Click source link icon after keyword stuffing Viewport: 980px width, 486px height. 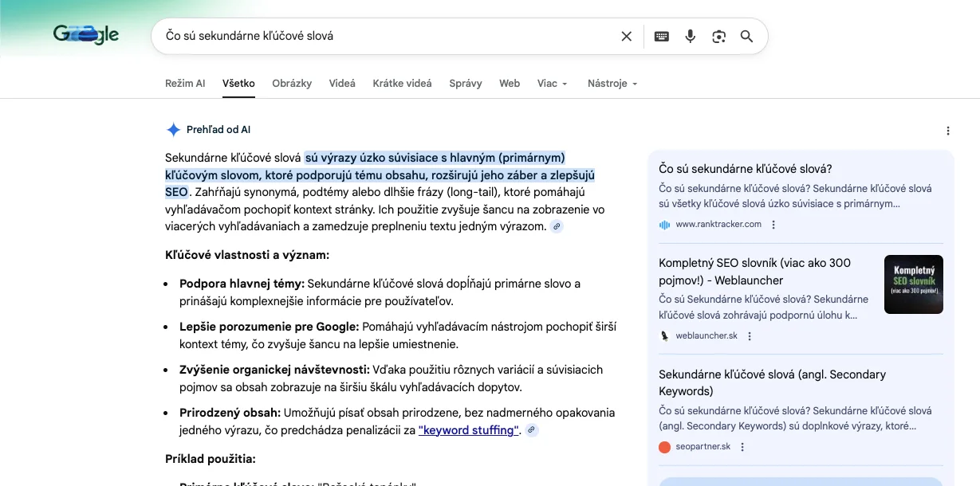click(532, 430)
